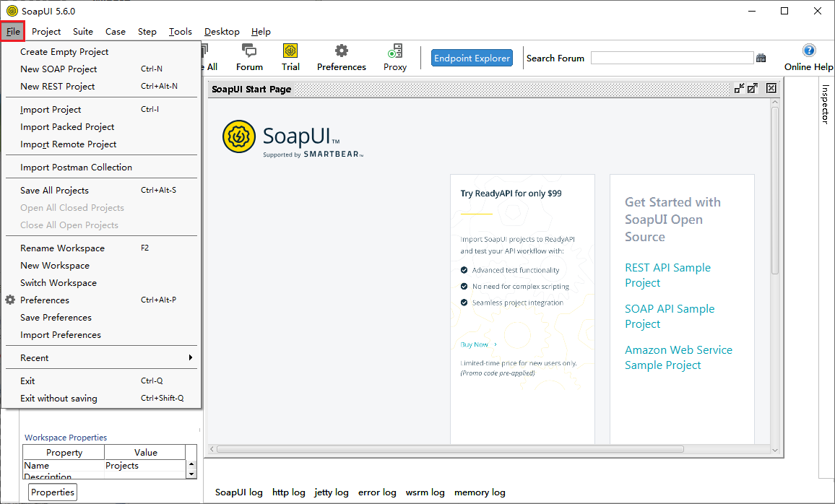835x504 pixels.
Task: Open the Tools menu
Action: tap(181, 31)
